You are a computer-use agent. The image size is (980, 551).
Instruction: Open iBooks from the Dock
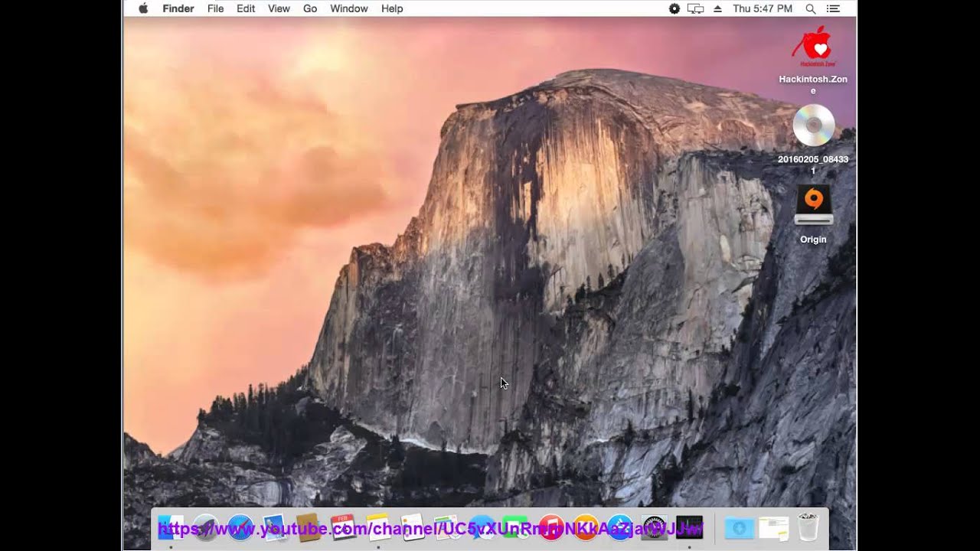click(x=585, y=527)
